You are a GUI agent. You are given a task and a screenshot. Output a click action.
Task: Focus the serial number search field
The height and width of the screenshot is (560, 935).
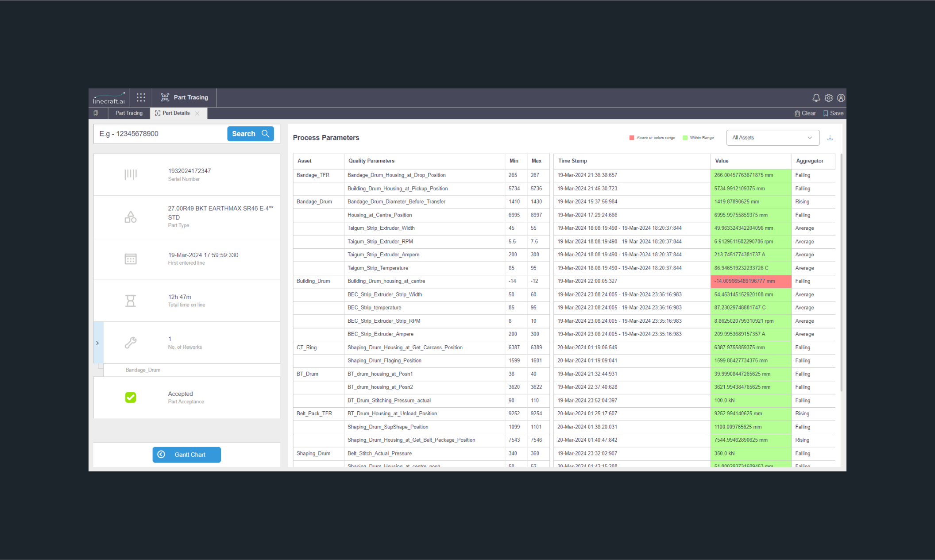click(160, 134)
